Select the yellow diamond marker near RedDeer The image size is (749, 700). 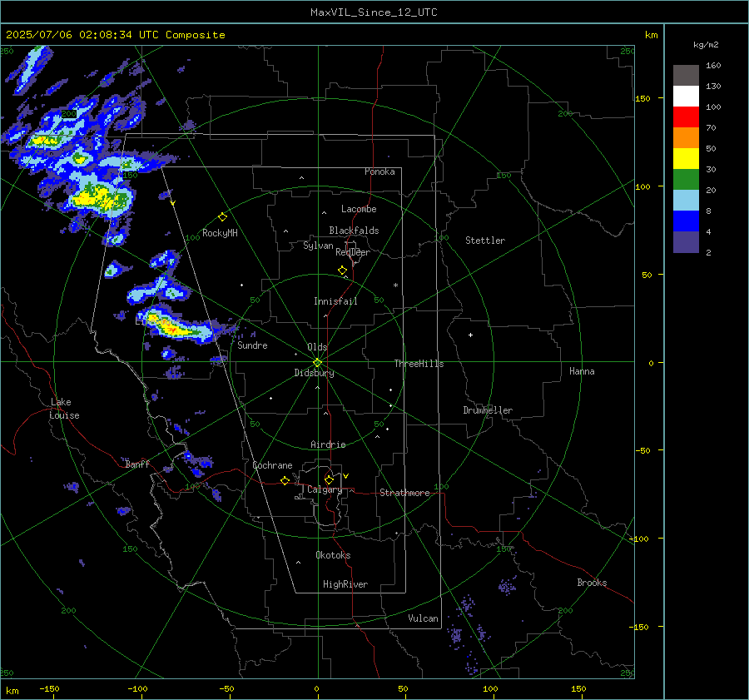[x=342, y=271]
